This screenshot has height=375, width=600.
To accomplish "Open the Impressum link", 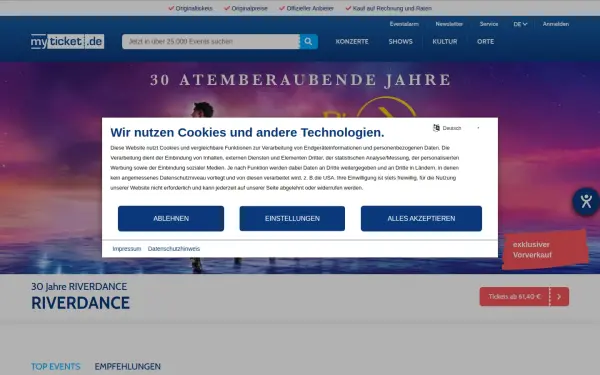I will [127, 249].
